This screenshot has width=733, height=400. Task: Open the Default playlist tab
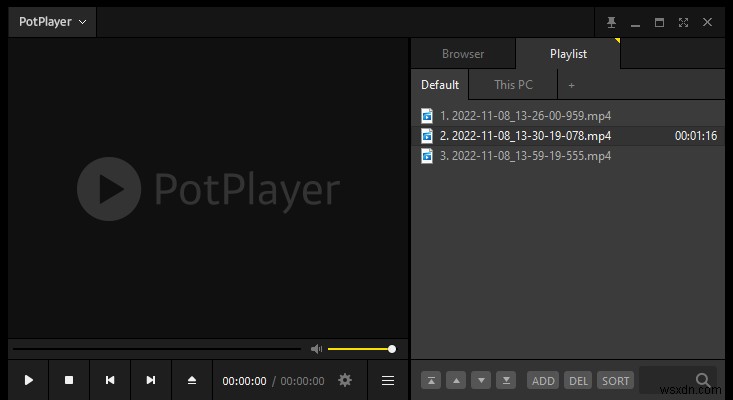pyautogui.click(x=439, y=85)
